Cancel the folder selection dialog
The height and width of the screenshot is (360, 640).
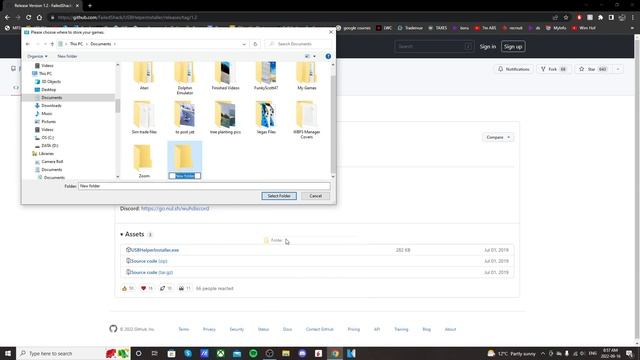tap(315, 196)
